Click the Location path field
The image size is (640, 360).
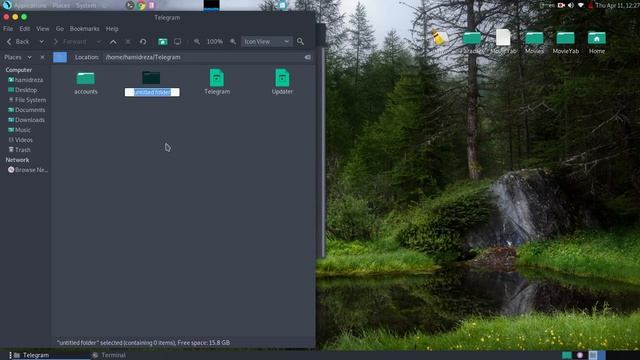click(204, 58)
